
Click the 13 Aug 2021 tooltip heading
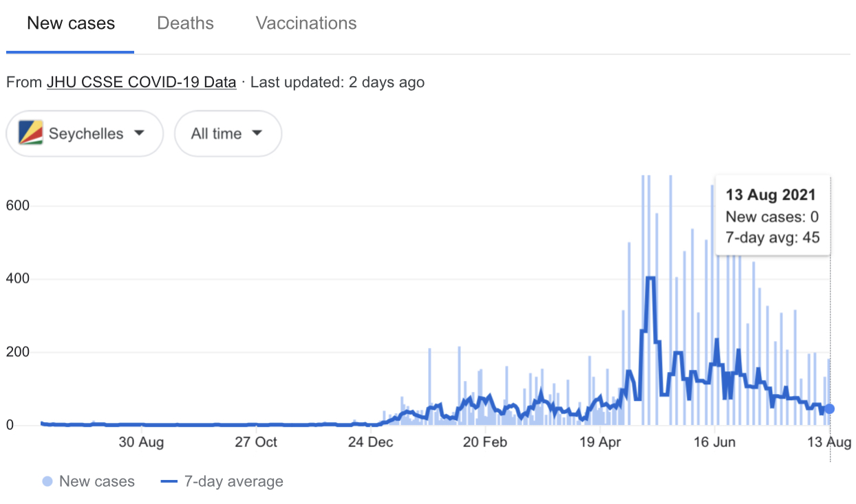click(770, 195)
